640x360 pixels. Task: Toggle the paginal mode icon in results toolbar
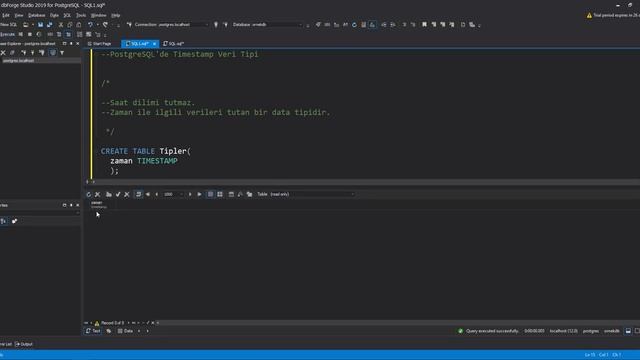click(x=138, y=195)
